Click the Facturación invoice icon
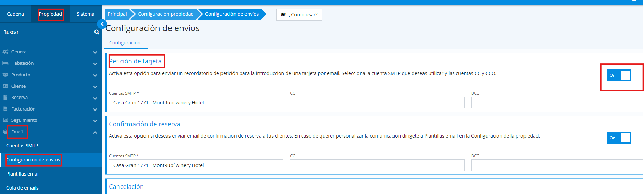Viewport: 644px width, 194px height. click(x=5, y=109)
